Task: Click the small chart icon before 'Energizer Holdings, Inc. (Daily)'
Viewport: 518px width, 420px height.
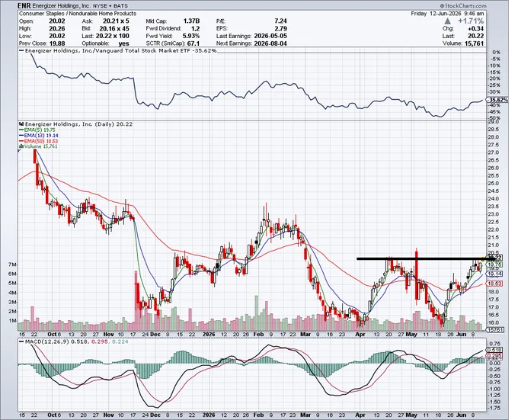Action: [21, 124]
